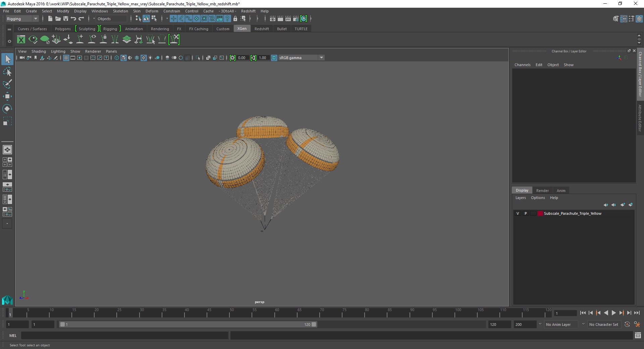Click the XGen clear preview leaf icon
Image resolution: width=644 pixels, height=349 pixels.
[45, 40]
